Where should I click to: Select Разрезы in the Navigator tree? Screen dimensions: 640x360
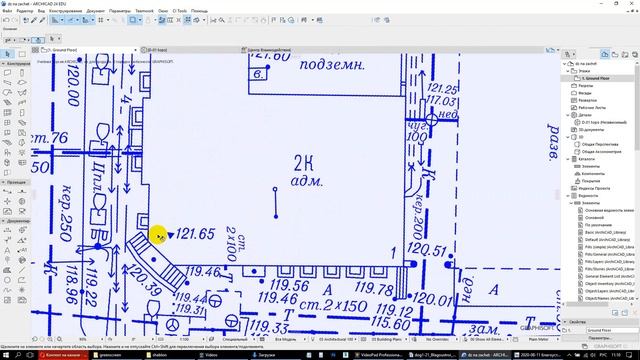pos(585,86)
